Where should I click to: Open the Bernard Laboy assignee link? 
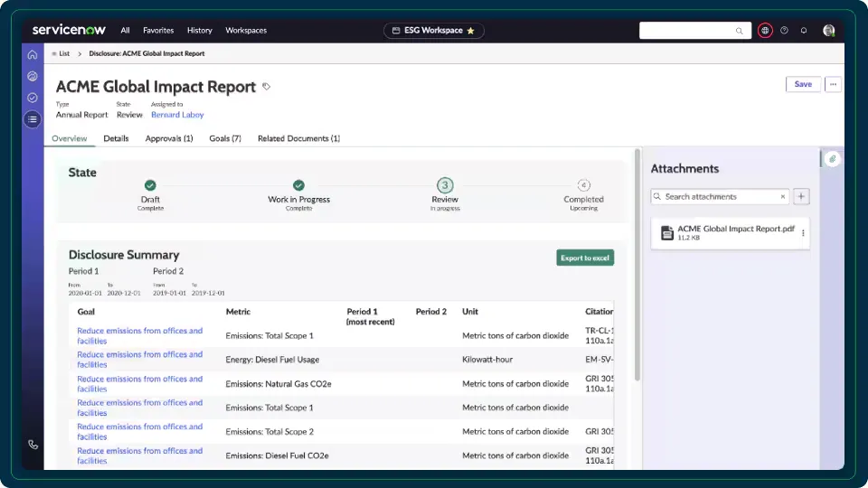[x=177, y=115]
